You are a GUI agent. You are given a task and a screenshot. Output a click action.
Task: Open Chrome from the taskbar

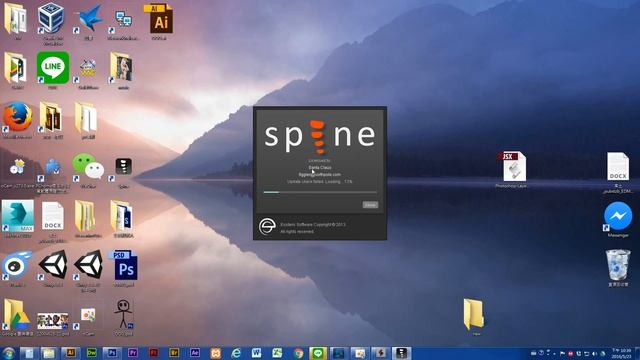click(298, 353)
